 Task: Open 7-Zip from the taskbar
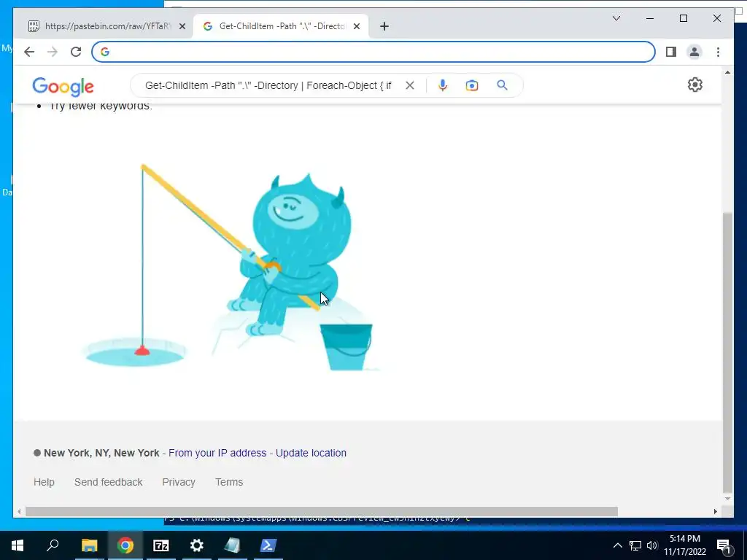(161, 545)
